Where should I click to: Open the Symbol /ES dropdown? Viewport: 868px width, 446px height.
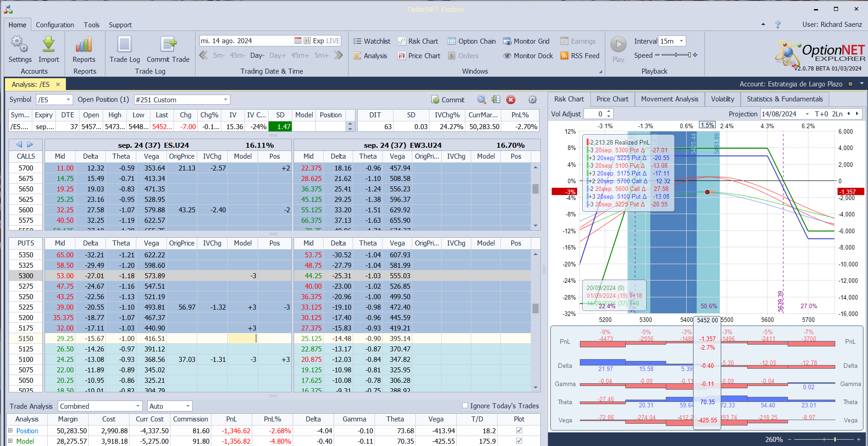(68, 100)
